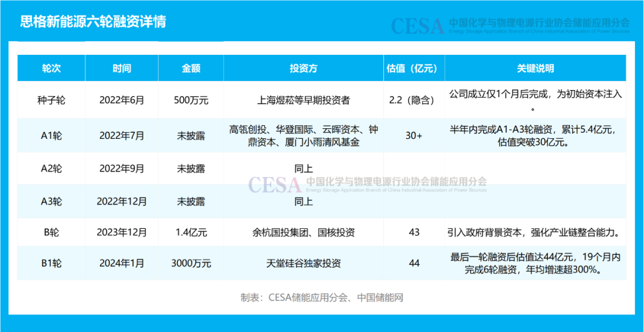Select the 轮次 column header
The image size is (644, 332).
point(51,69)
